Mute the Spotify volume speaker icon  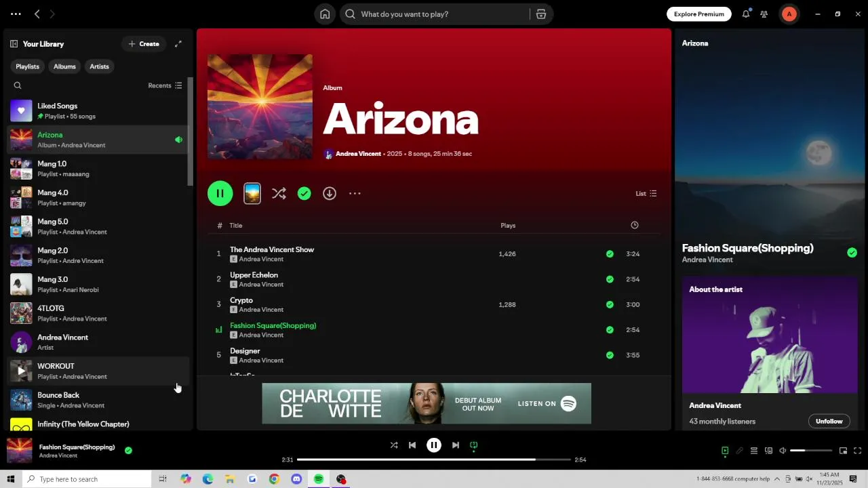(783, 451)
